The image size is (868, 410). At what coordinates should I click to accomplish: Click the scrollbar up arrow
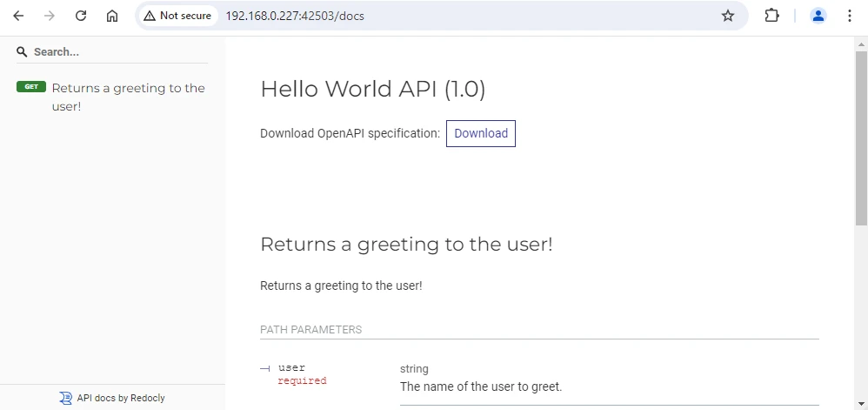[861, 44]
